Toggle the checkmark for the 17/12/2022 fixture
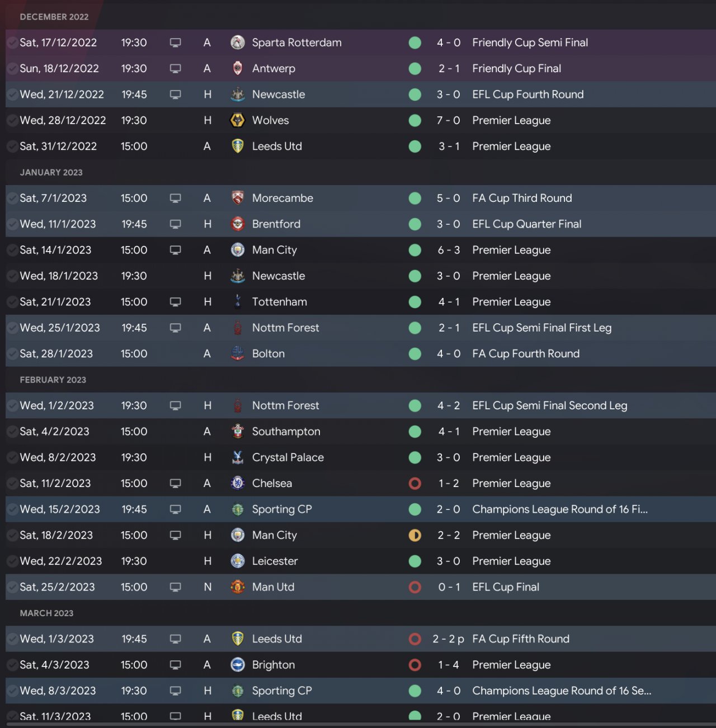The width and height of the screenshot is (716, 728). click(12, 42)
